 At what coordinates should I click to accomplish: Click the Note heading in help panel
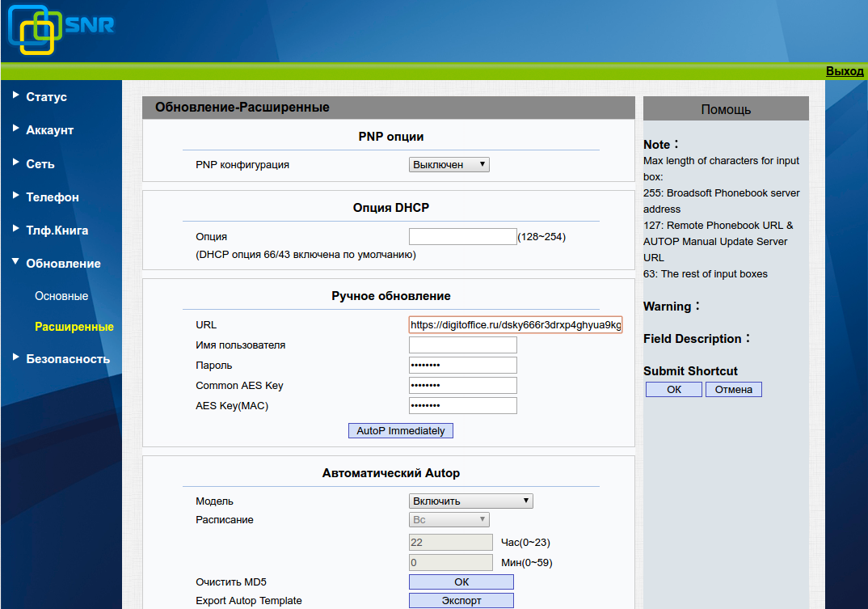[660, 145]
